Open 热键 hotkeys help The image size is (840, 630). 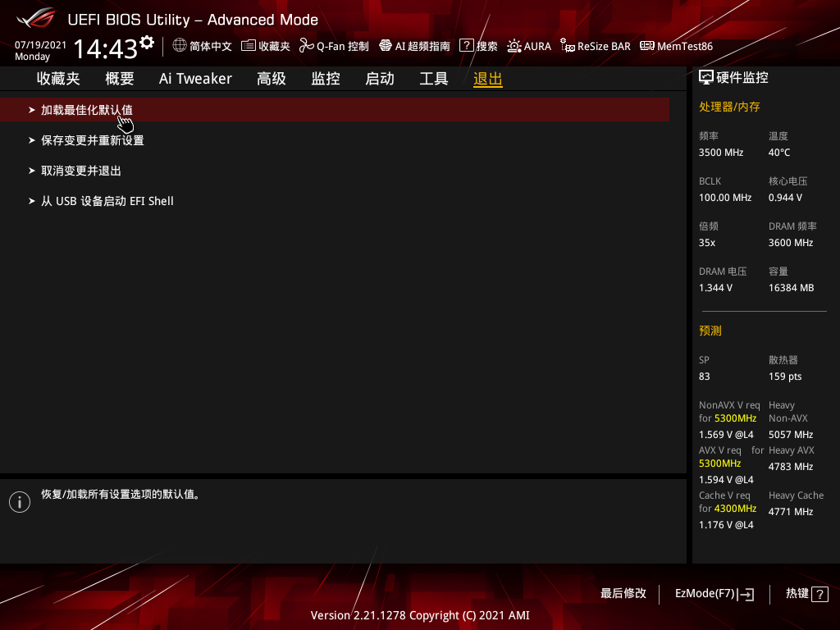click(x=807, y=594)
